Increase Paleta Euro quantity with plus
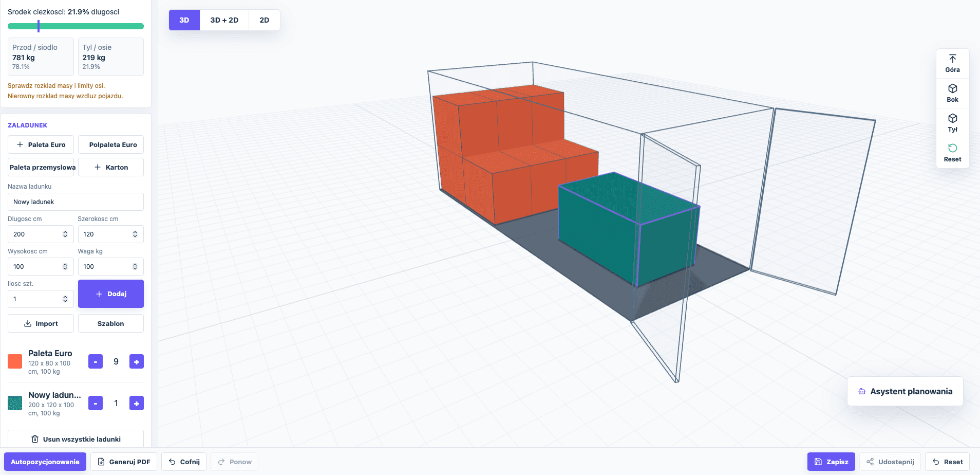 tap(137, 362)
